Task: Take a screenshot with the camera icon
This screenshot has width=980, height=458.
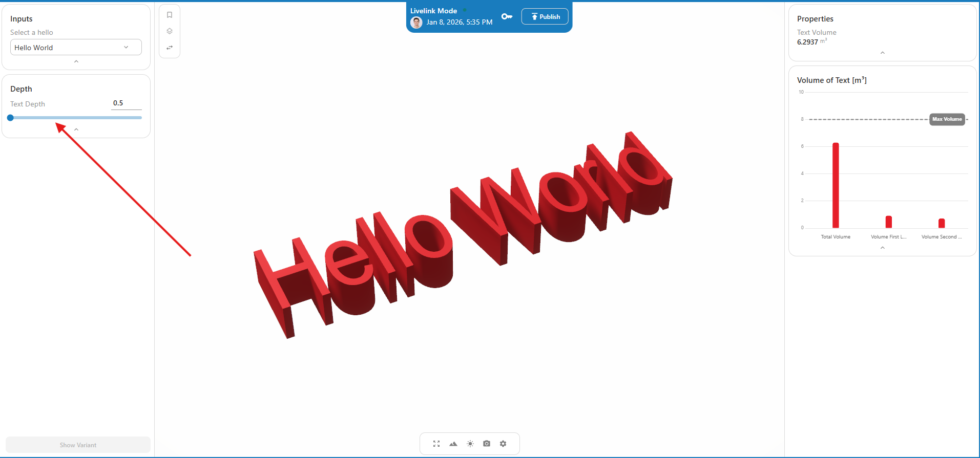Action: [x=487, y=444]
